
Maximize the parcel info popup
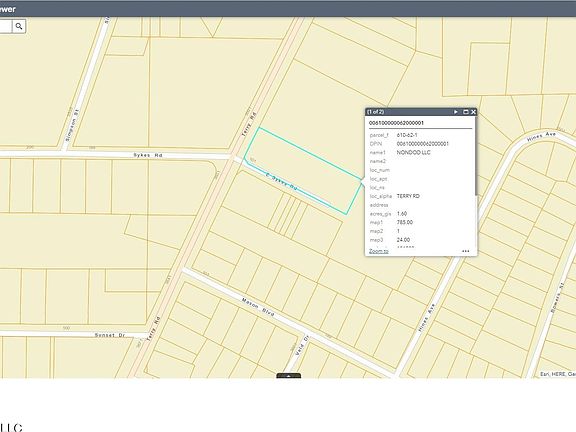(465, 112)
